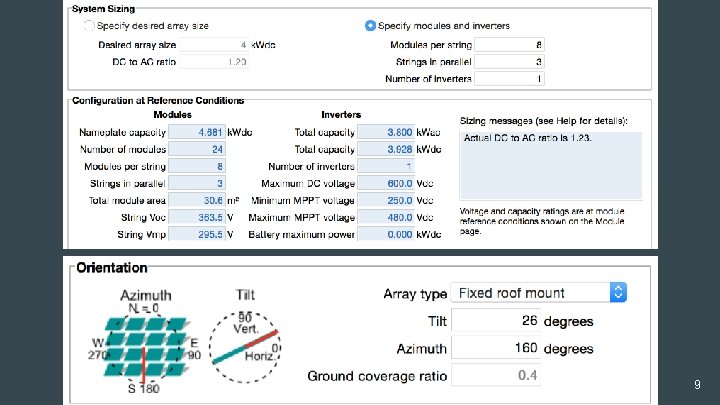Click the Total module area value

(x=197, y=200)
